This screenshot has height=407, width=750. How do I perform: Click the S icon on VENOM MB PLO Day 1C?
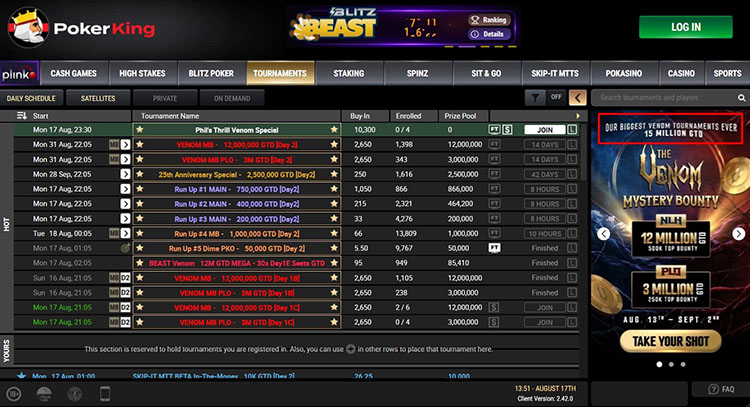(x=494, y=322)
